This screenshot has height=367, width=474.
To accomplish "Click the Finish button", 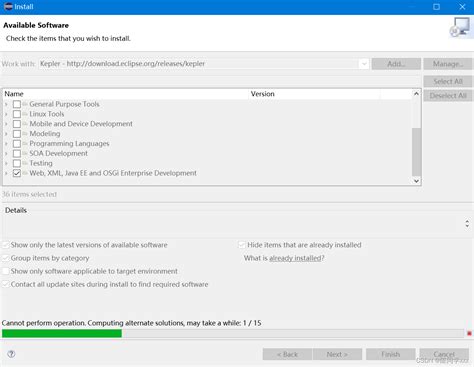I will [390, 354].
